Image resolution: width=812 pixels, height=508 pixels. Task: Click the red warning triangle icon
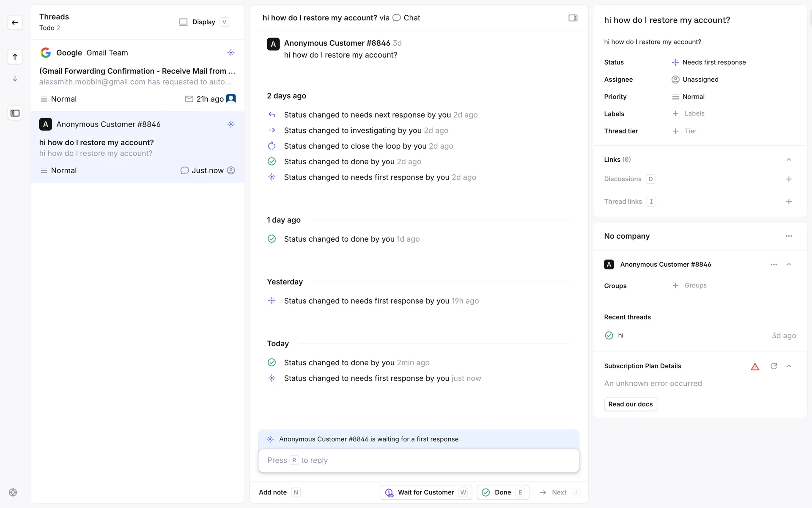(x=755, y=367)
